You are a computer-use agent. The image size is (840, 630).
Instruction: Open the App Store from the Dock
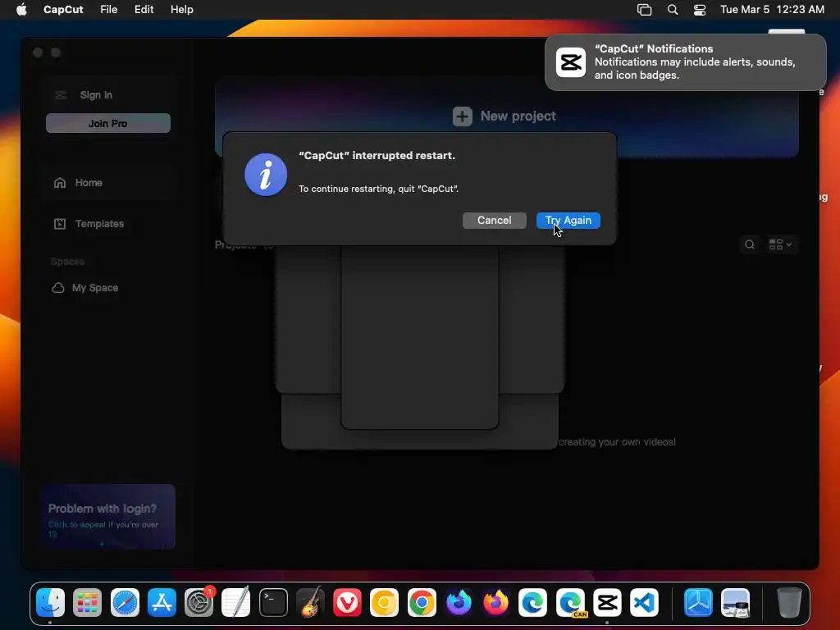click(162, 603)
